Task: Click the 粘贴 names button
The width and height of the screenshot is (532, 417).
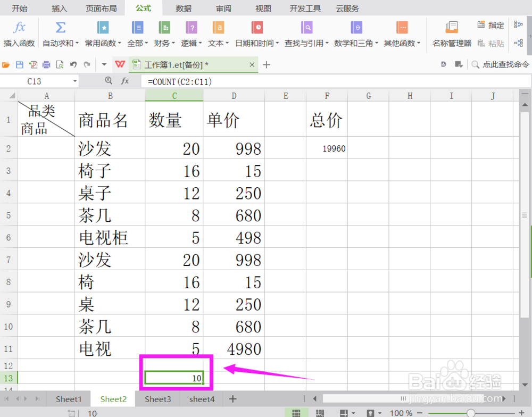Action: [491, 44]
